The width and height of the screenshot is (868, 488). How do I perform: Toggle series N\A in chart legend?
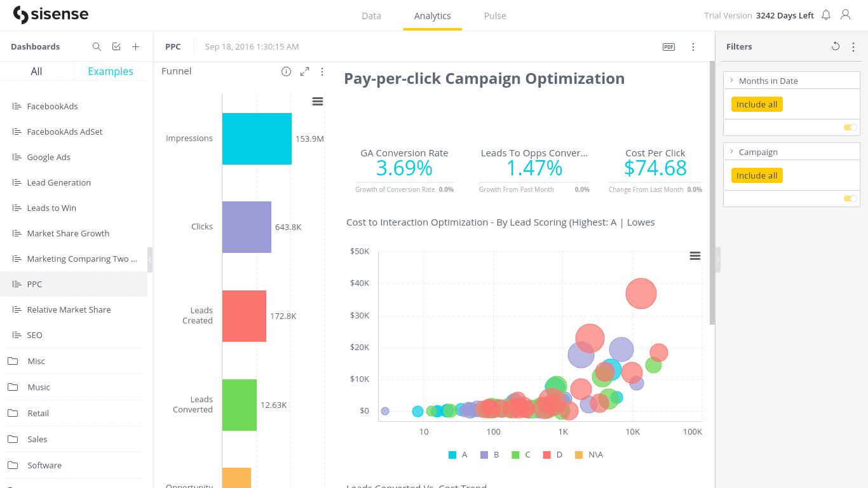[x=589, y=455]
